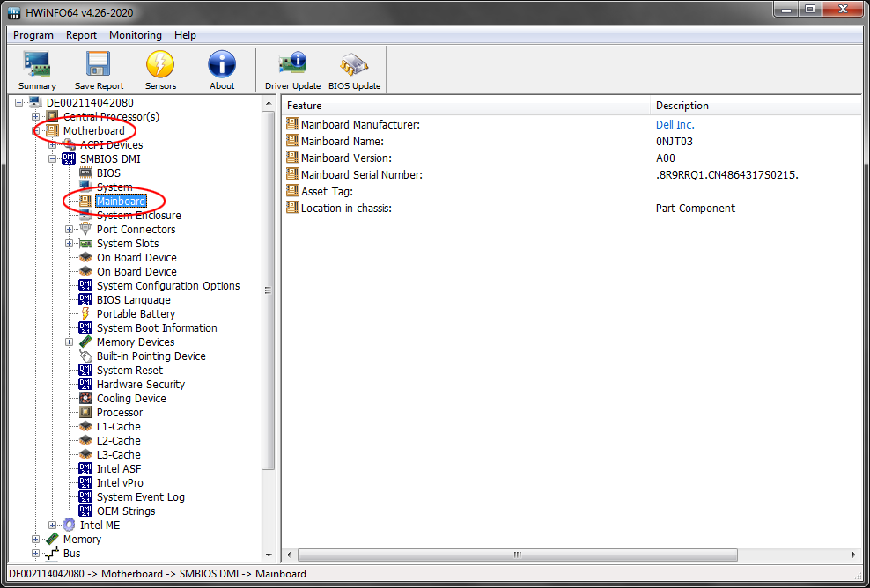Launch the BIOS Update chip icon
Viewport: 870px width, 588px height.
[354, 70]
